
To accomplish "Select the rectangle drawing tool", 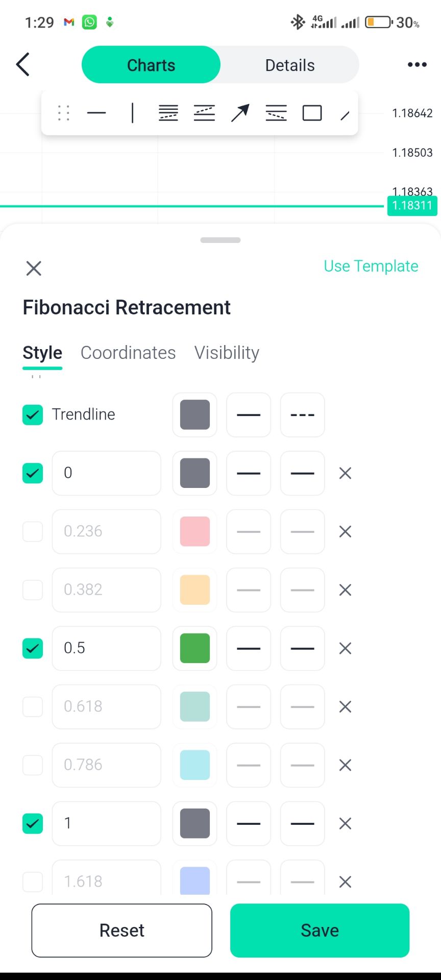I will pos(312,113).
